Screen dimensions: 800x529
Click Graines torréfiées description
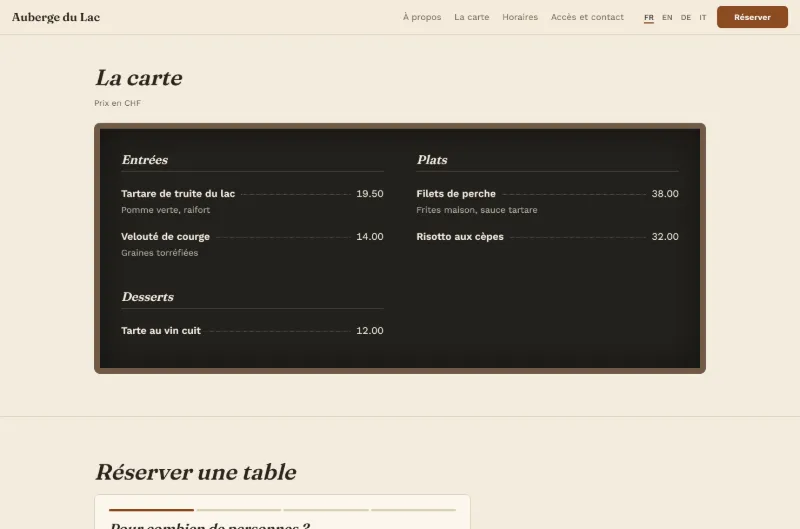(159, 253)
